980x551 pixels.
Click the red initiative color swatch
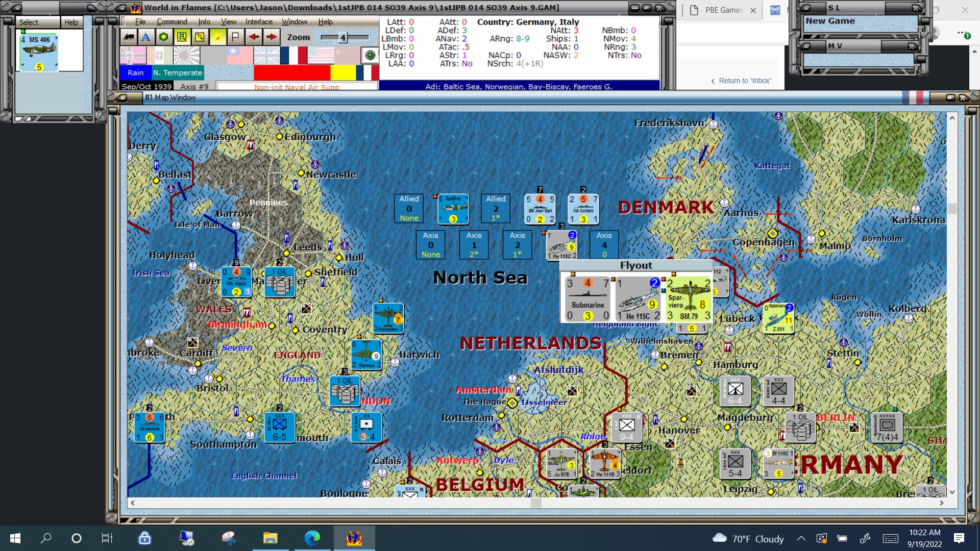(x=292, y=72)
